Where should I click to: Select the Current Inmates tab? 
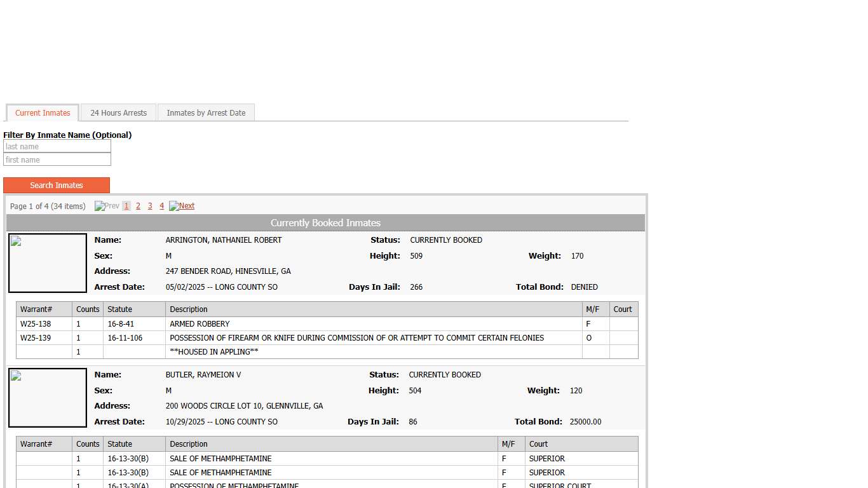tap(43, 113)
